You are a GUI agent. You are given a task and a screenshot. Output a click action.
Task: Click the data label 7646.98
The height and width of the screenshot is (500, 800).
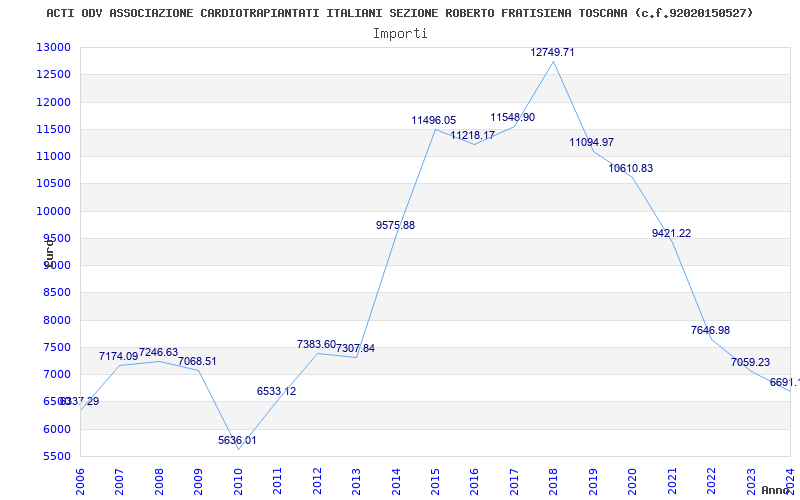[710, 330]
